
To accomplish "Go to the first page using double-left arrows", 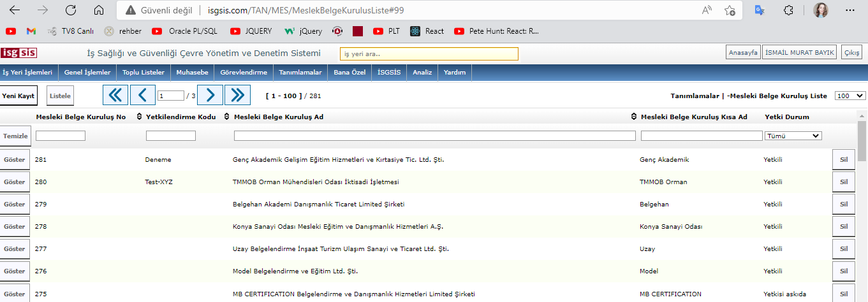I will click(x=115, y=96).
